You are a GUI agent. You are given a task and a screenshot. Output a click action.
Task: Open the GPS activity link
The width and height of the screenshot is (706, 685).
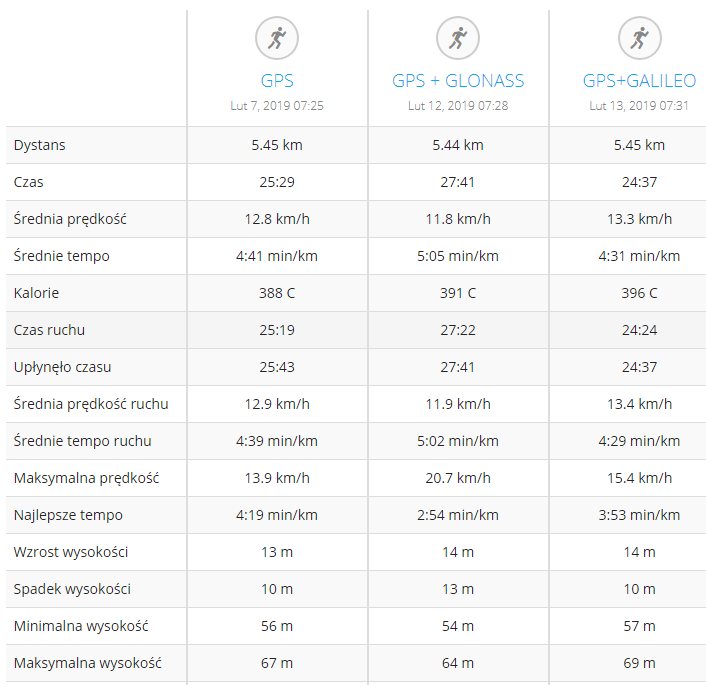pos(277,81)
